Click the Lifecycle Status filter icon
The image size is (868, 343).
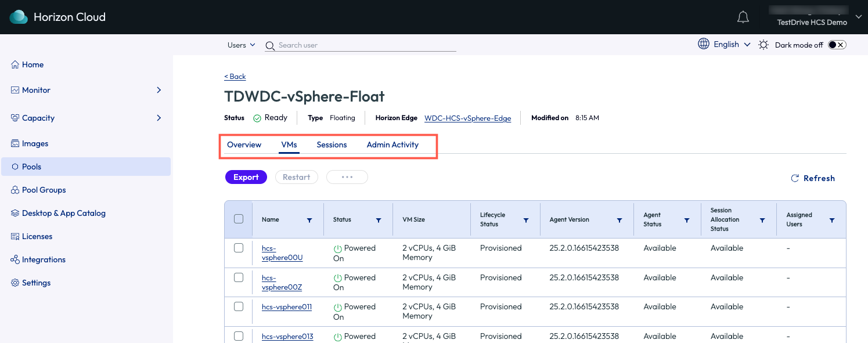tap(526, 220)
